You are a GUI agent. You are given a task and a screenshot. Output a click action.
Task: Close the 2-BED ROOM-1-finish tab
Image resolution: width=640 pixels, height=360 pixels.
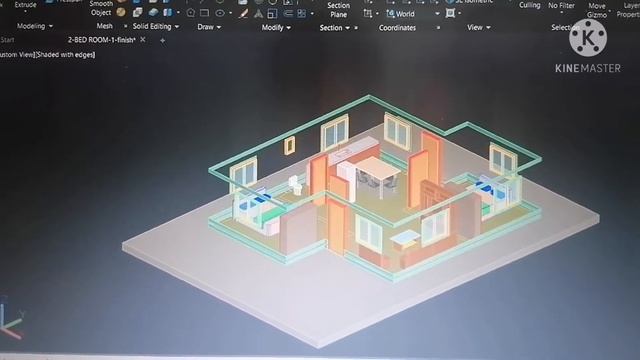142,40
